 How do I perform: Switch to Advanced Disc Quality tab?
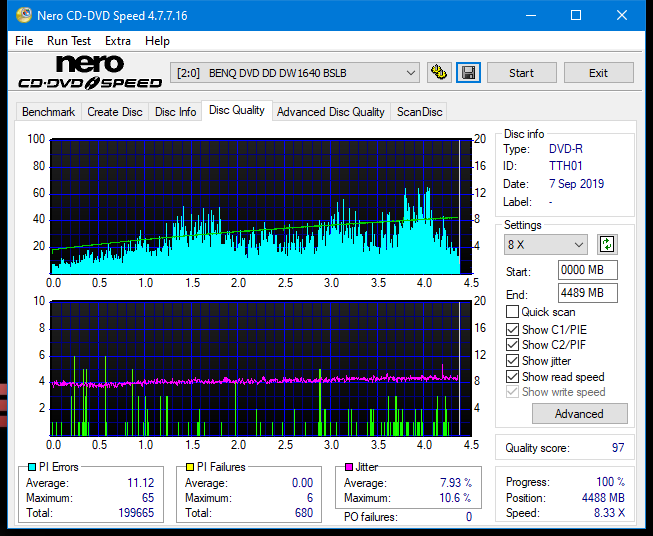coord(331,112)
